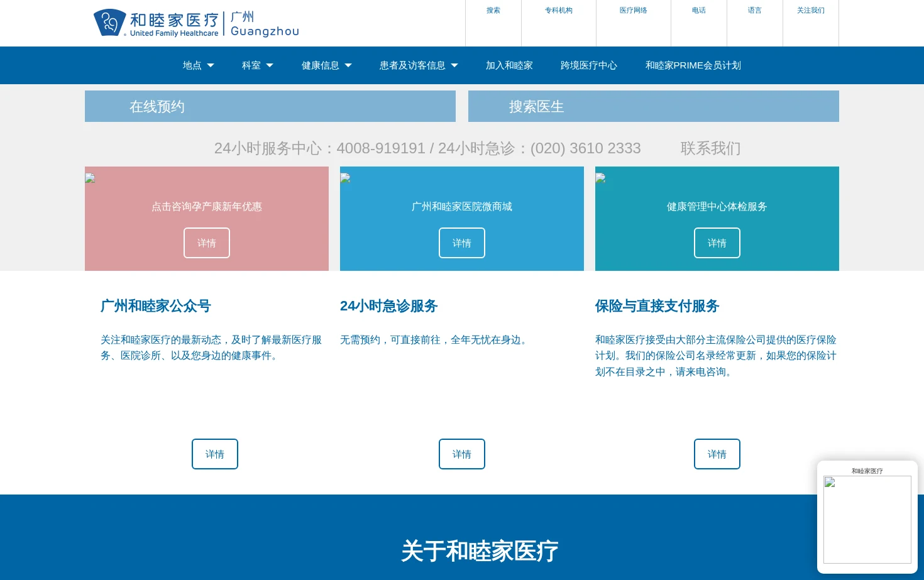The width and height of the screenshot is (924, 580).
Task: Open 详情 below 广州和睦家公众号 section
Action: click(x=215, y=454)
